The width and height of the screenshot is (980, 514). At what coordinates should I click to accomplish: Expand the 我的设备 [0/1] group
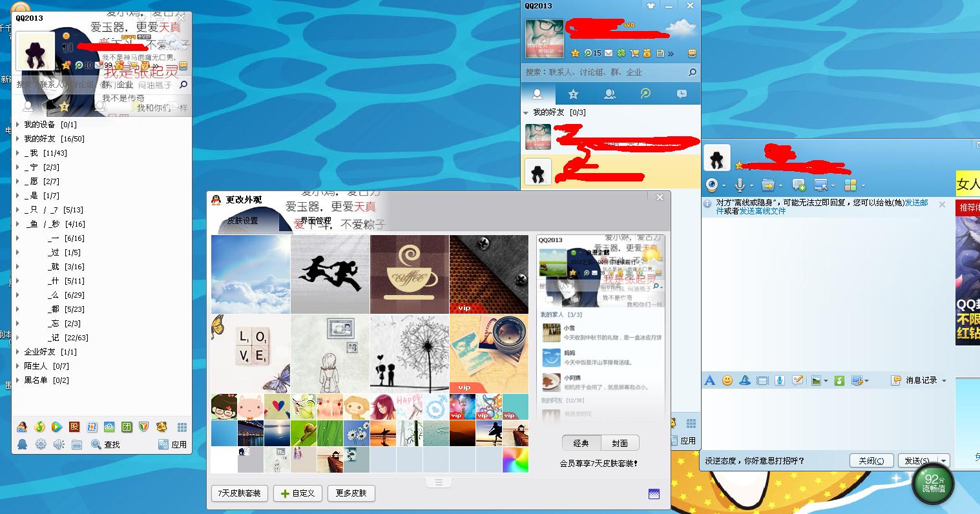(17, 125)
